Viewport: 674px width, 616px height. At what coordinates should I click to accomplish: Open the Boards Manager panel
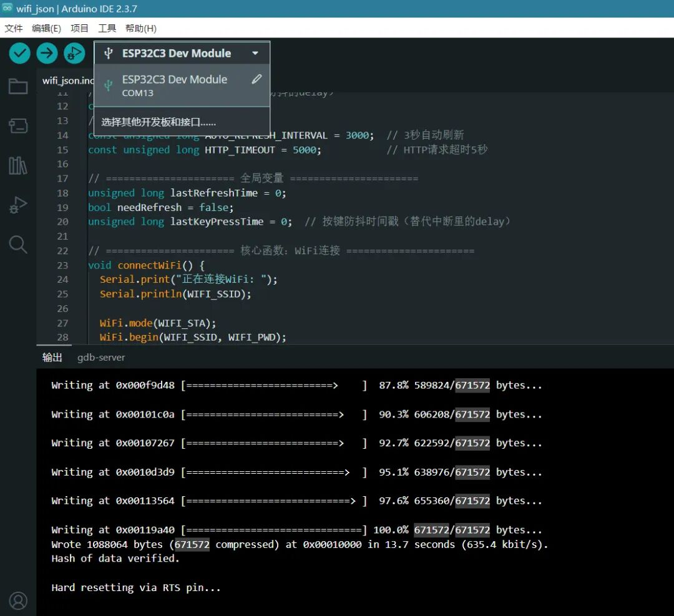point(17,126)
